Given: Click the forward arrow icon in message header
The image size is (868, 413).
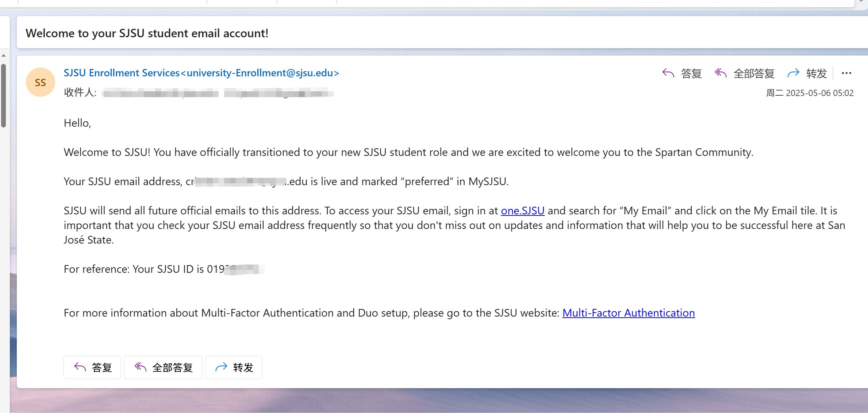Looking at the screenshot, I should tap(793, 73).
